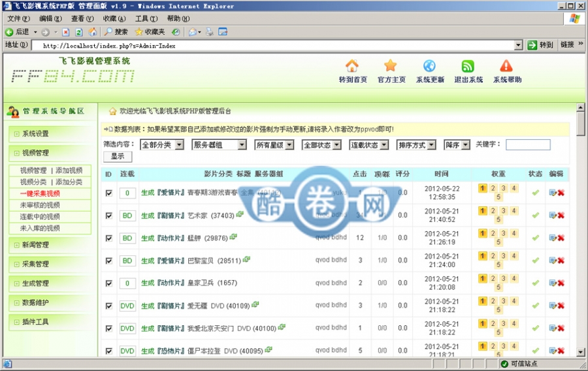Click image icon next to 巴黎宝贝 (28511)

click(x=246, y=259)
